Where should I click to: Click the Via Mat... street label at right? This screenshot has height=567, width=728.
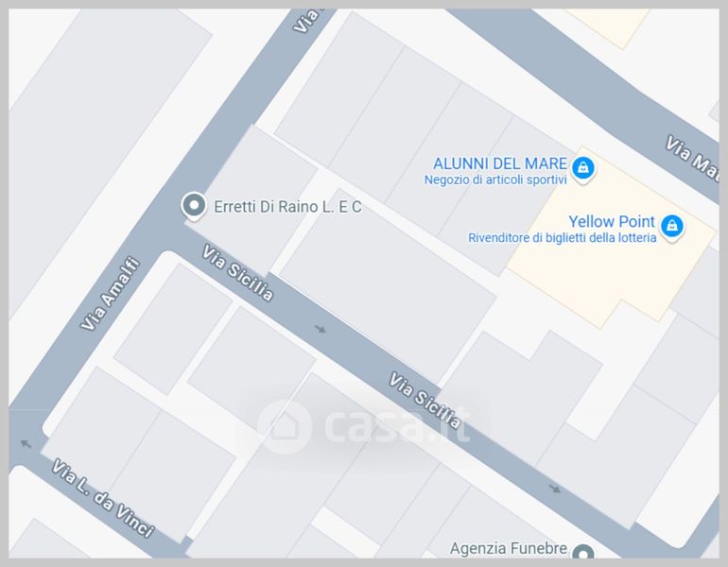[693, 158]
